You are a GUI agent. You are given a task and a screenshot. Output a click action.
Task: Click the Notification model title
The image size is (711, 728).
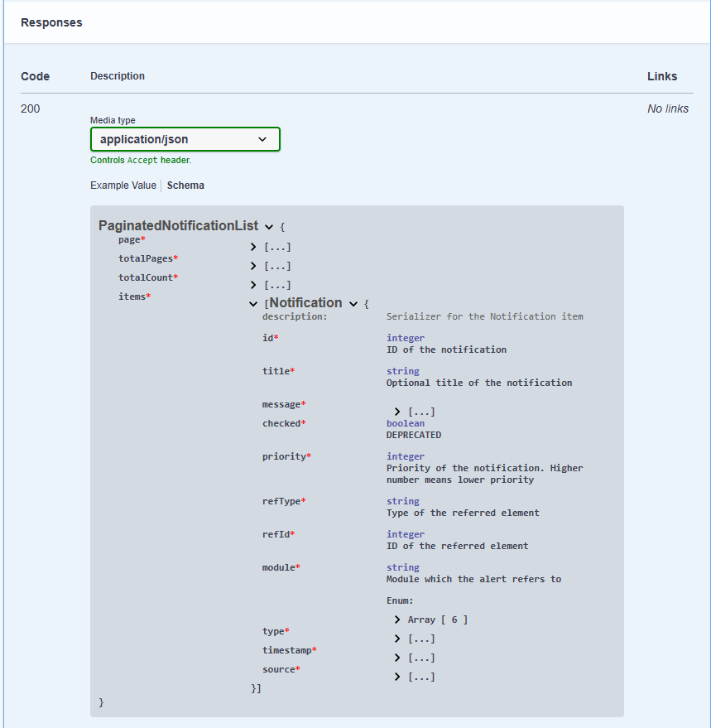click(306, 303)
